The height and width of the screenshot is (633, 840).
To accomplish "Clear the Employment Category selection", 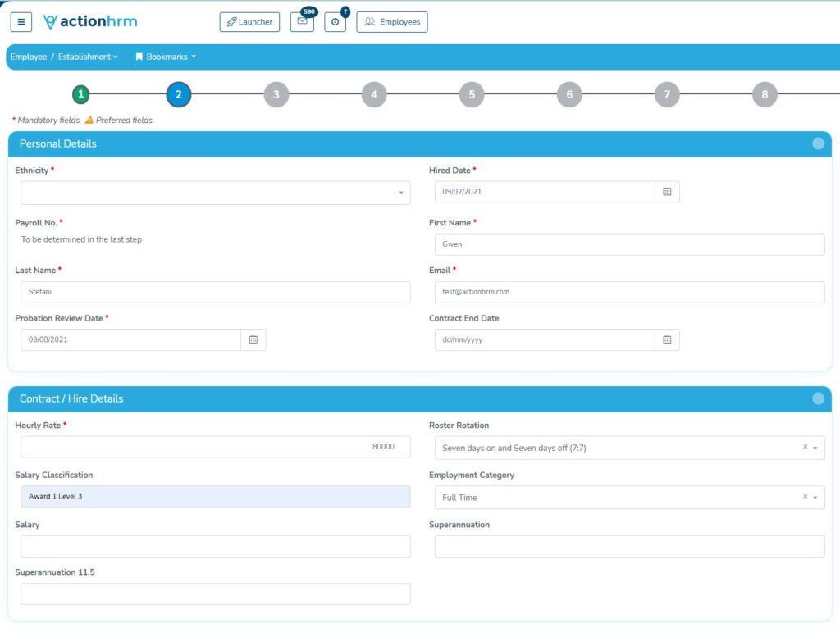I will tap(805, 497).
